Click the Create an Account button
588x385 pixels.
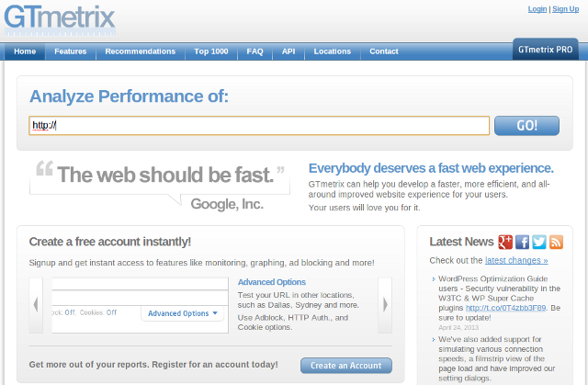[x=346, y=366]
